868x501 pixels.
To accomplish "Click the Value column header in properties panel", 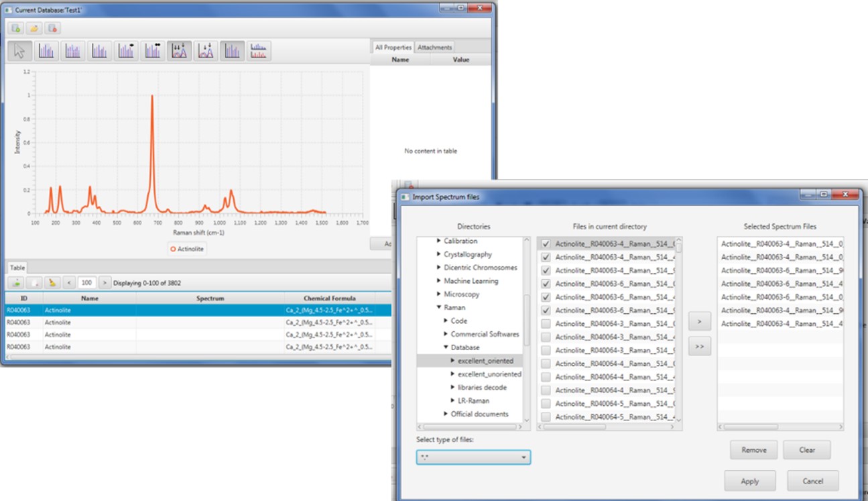I will (461, 60).
